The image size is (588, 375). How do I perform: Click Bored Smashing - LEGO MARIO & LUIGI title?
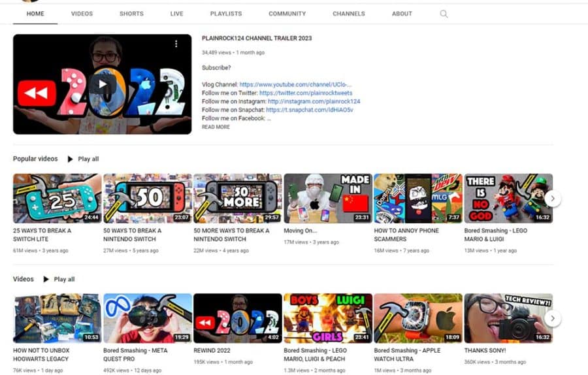click(495, 235)
